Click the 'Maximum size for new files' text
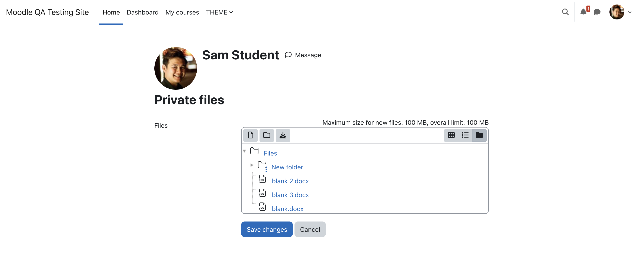The height and width of the screenshot is (267, 644). pos(405,122)
